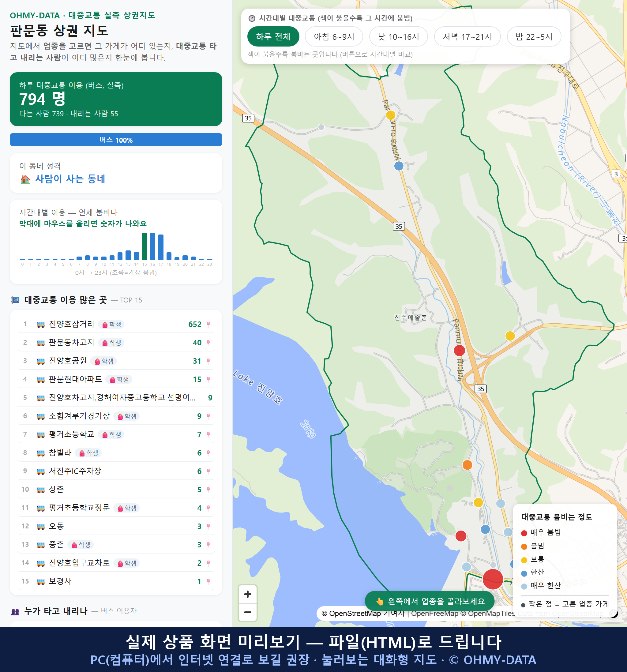Click the 사람이 사는 동네 neighborhood label
Viewport: 627px width, 672px height.
(70, 179)
